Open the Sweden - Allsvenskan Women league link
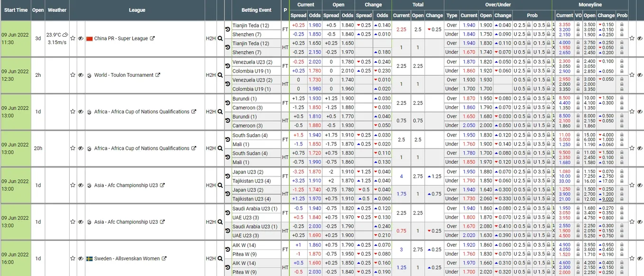Screen dimensions: 644x276 click(x=127, y=258)
